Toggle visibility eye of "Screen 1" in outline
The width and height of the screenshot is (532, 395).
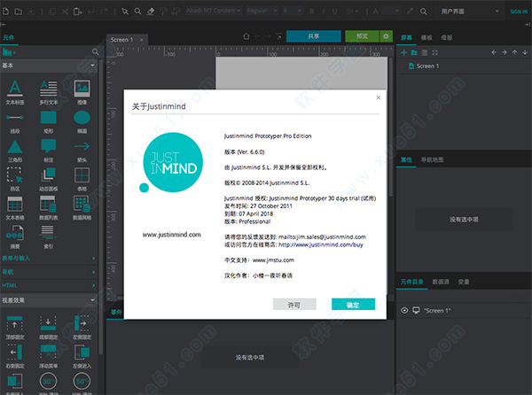404,310
